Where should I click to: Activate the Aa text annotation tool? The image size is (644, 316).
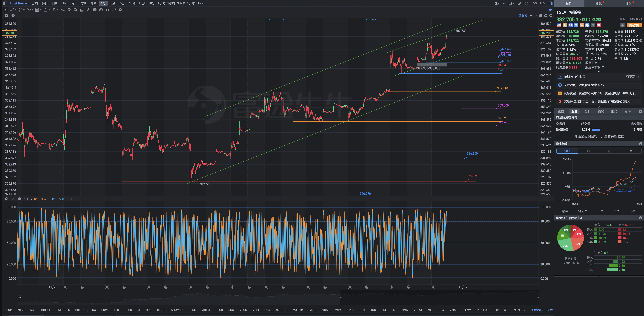tap(63, 10)
